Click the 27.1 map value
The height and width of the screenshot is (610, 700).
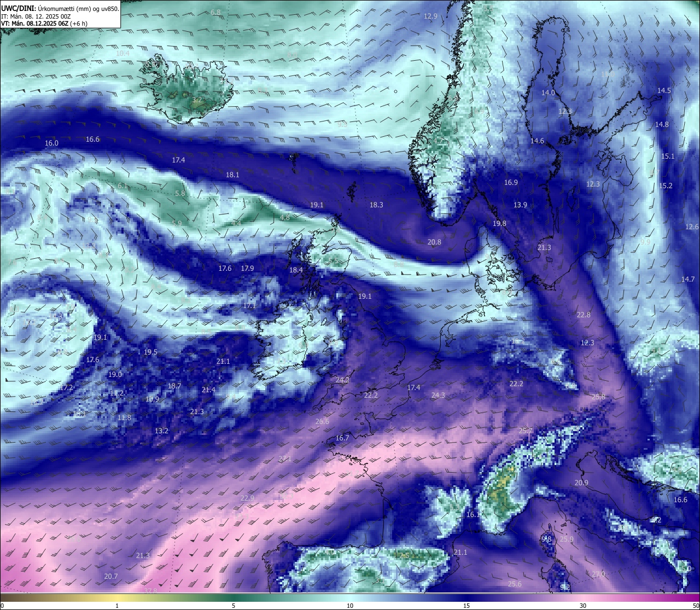point(285,458)
